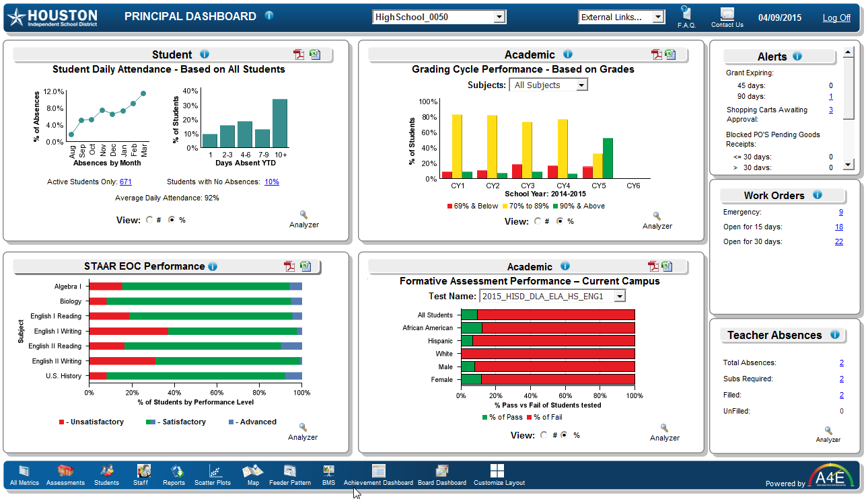Select # view in Student attendance panel

tap(149, 220)
